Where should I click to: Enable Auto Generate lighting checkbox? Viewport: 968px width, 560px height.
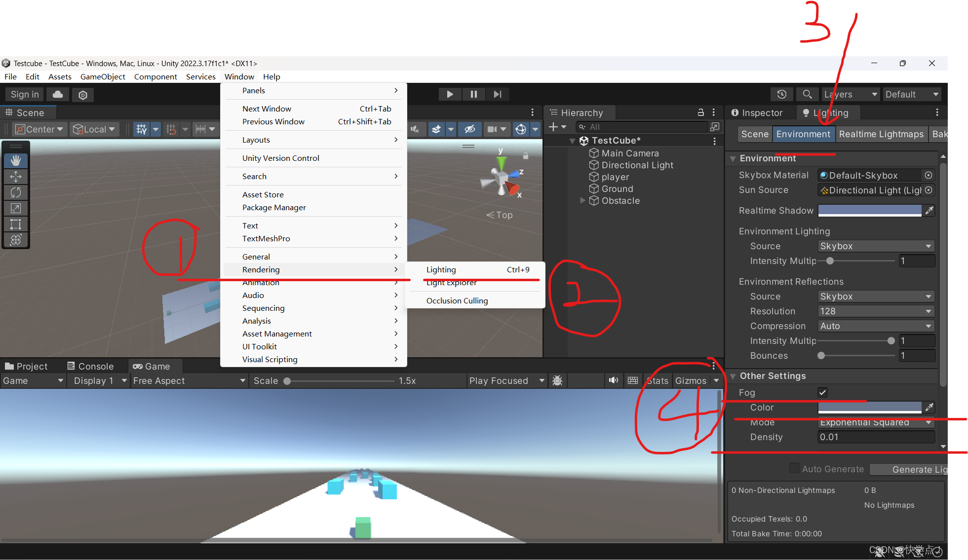point(794,468)
